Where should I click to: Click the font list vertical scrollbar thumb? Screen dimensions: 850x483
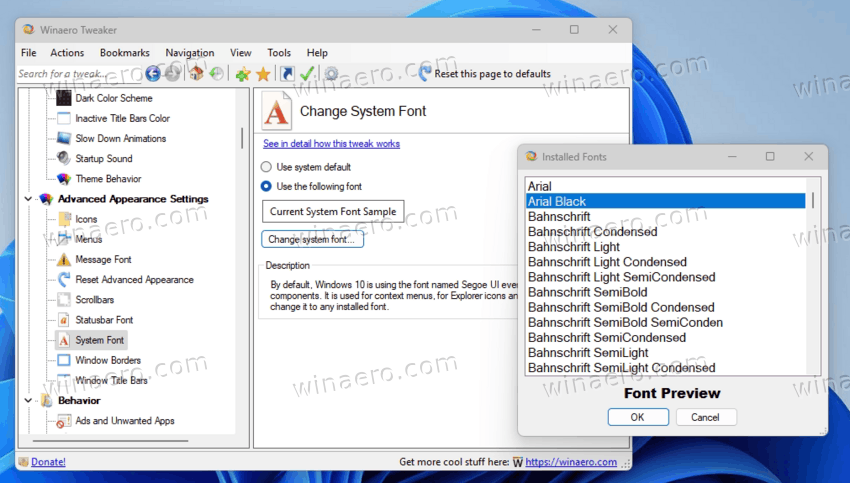(x=813, y=201)
